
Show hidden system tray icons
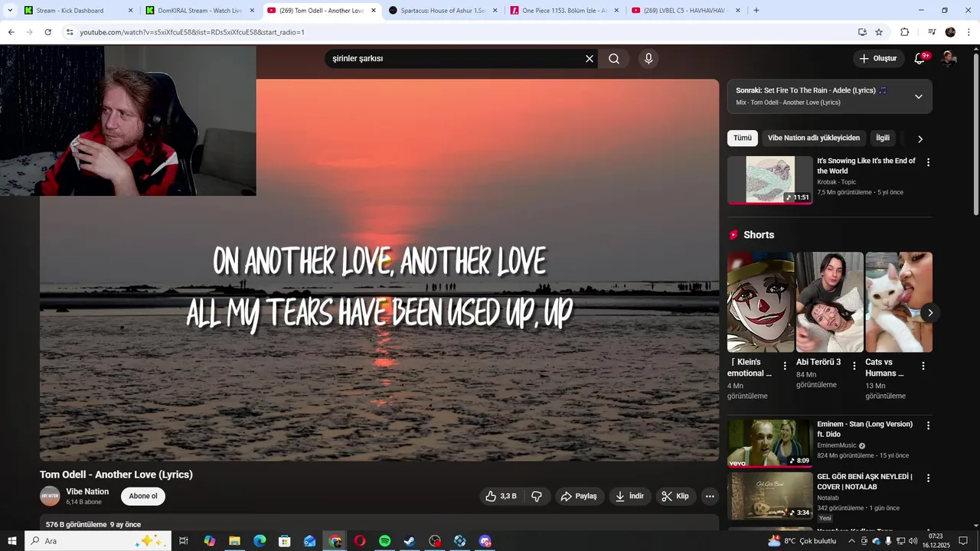[x=851, y=541]
